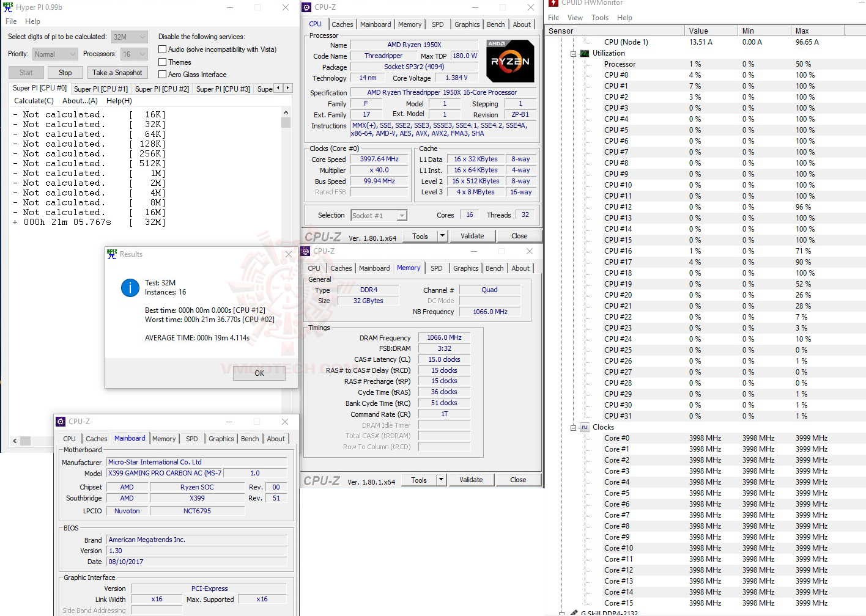This screenshot has height=616, width=866.
Task: Click the HWMonitor title bar icon
Action: [x=553, y=3]
